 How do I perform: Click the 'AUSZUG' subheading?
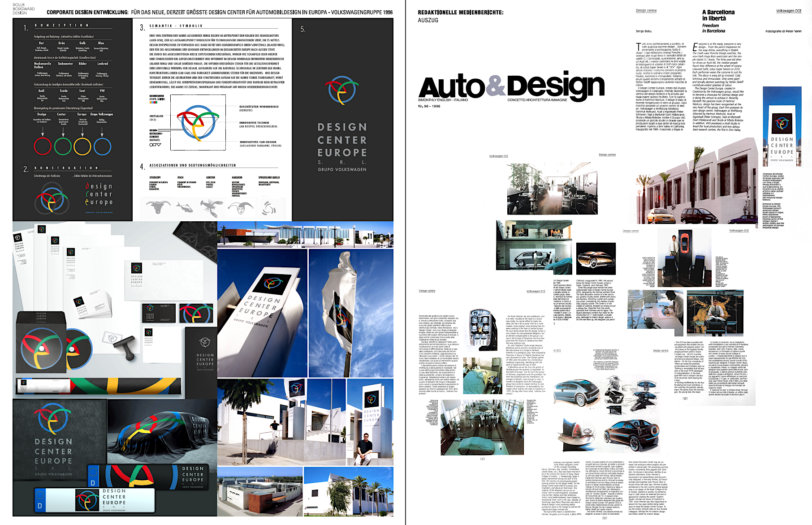[x=428, y=20]
